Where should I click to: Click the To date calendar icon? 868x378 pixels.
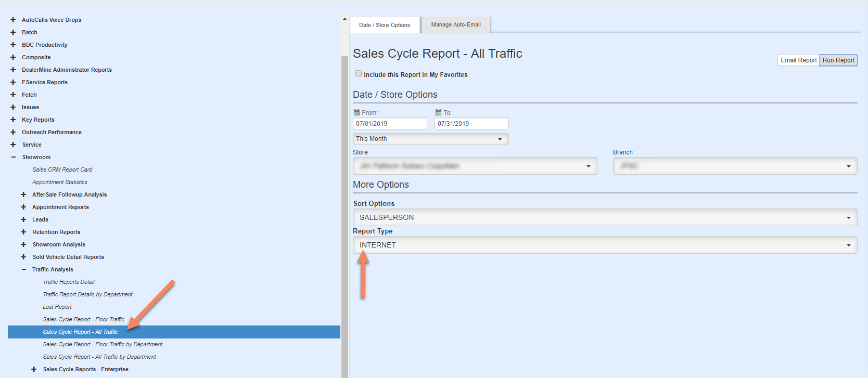(x=438, y=112)
